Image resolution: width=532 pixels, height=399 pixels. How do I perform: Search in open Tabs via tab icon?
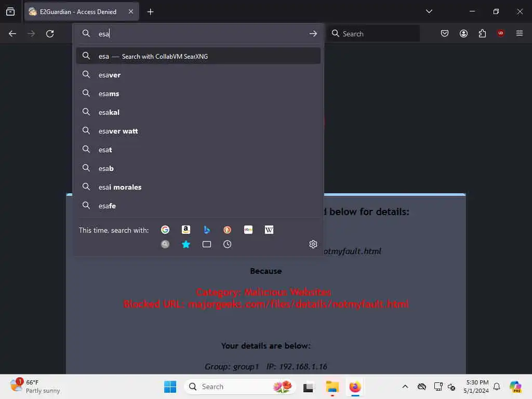(207, 244)
